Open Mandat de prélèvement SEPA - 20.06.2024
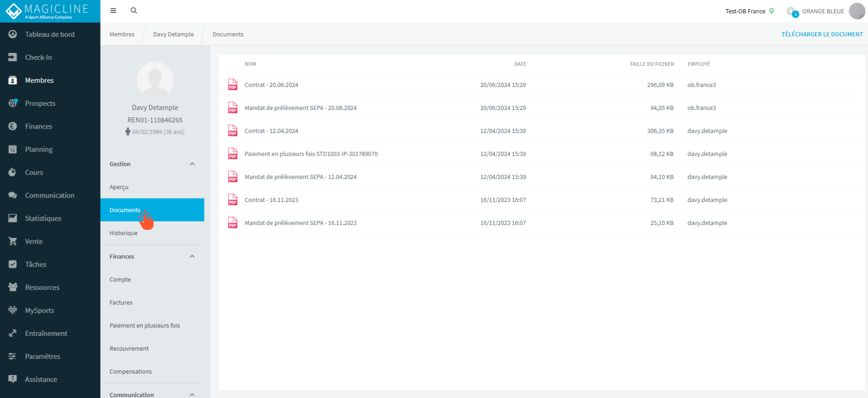This screenshot has height=398, width=868. [x=301, y=108]
